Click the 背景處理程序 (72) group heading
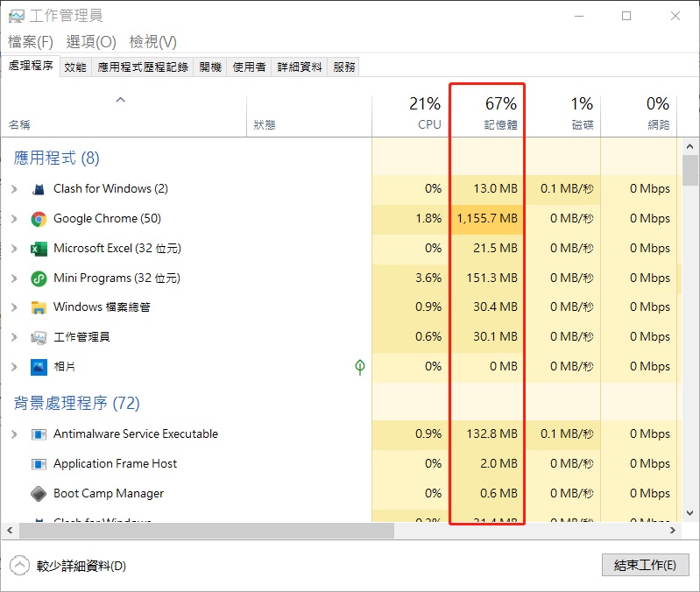 coord(77,404)
